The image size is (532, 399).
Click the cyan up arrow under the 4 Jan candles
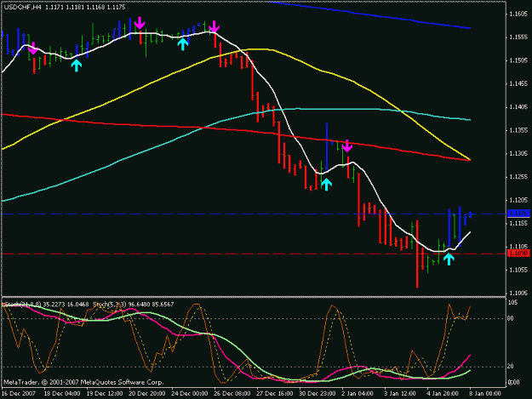pyautogui.click(x=449, y=259)
